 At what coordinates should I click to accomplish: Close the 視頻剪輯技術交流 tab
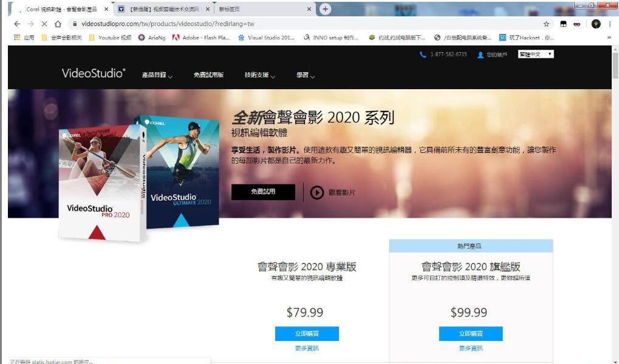click(208, 9)
